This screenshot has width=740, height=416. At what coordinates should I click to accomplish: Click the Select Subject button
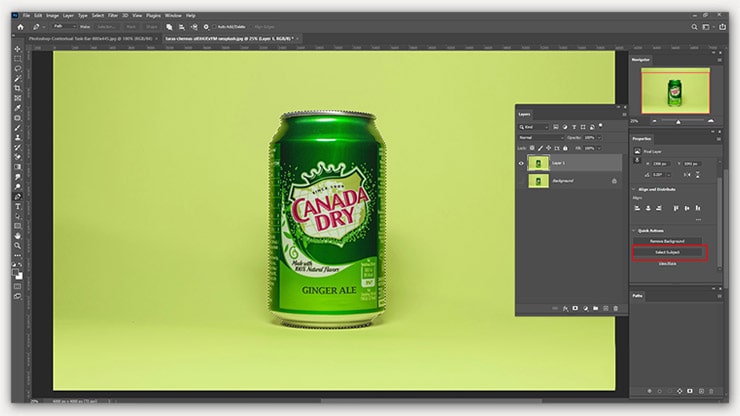click(x=669, y=253)
